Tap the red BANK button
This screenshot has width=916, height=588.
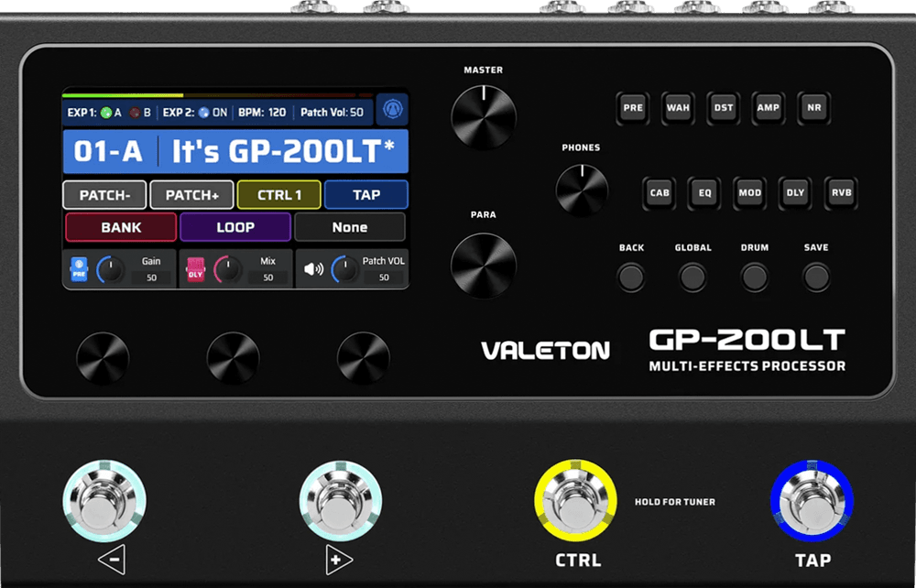pyautogui.click(x=121, y=227)
